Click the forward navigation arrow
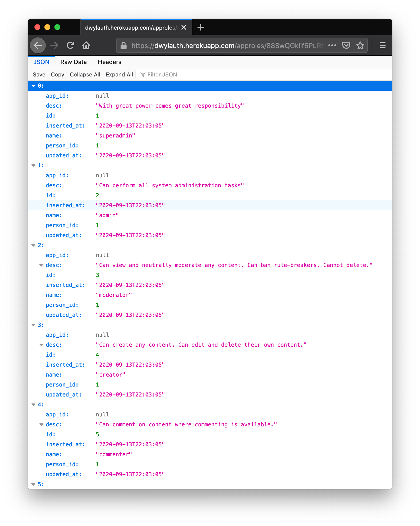Image resolution: width=420 pixels, height=526 pixels. (54, 45)
